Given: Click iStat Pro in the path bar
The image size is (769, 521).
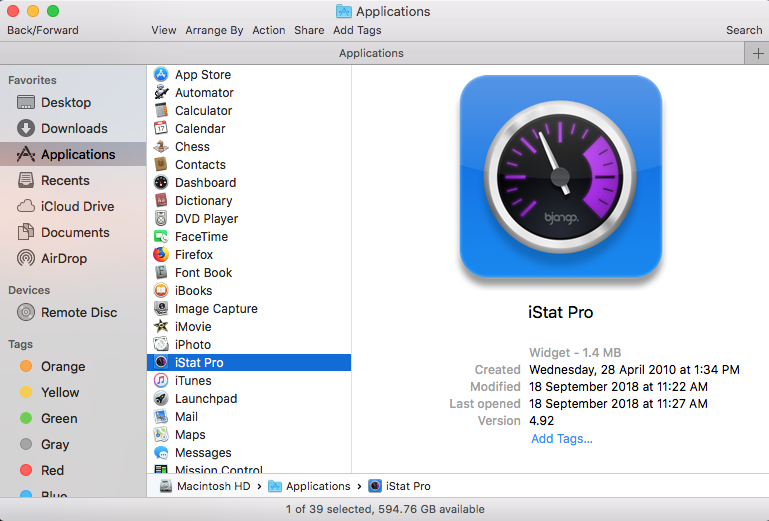Looking at the screenshot, I should 399,486.
